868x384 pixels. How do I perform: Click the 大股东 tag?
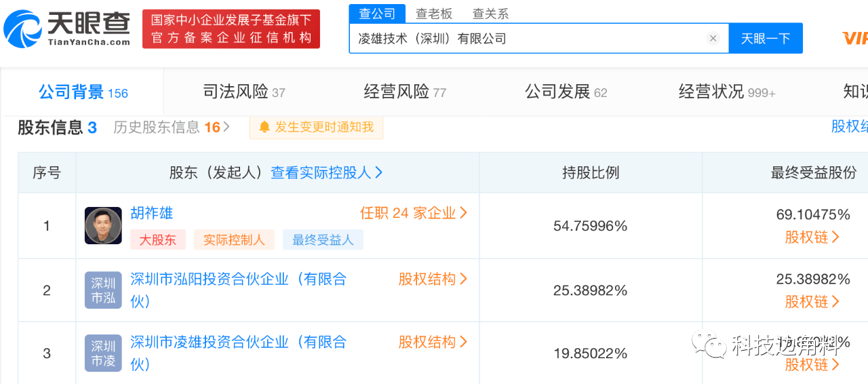pyautogui.click(x=157, y=239)
